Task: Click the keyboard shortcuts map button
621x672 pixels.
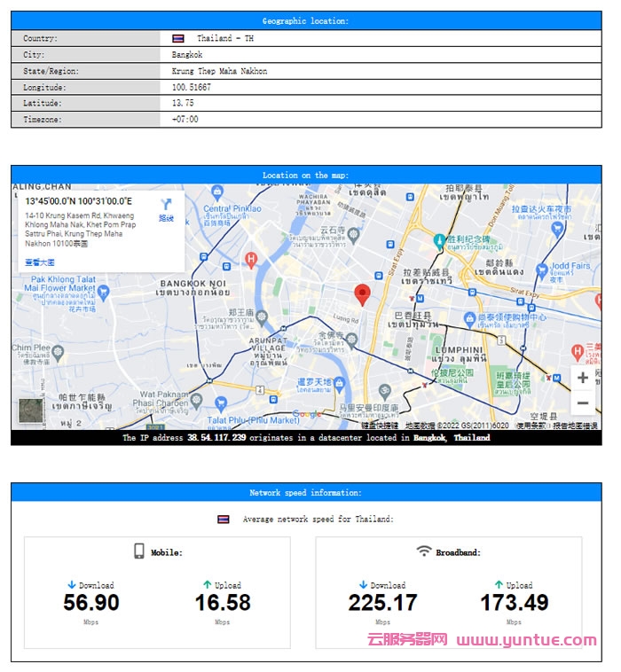Action: (380, 426)
